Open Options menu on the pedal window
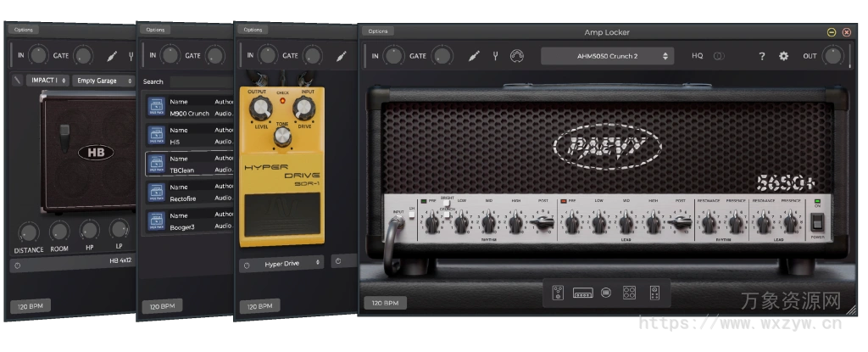Viewport: 868px width, 352px height. tap(253, 30)
